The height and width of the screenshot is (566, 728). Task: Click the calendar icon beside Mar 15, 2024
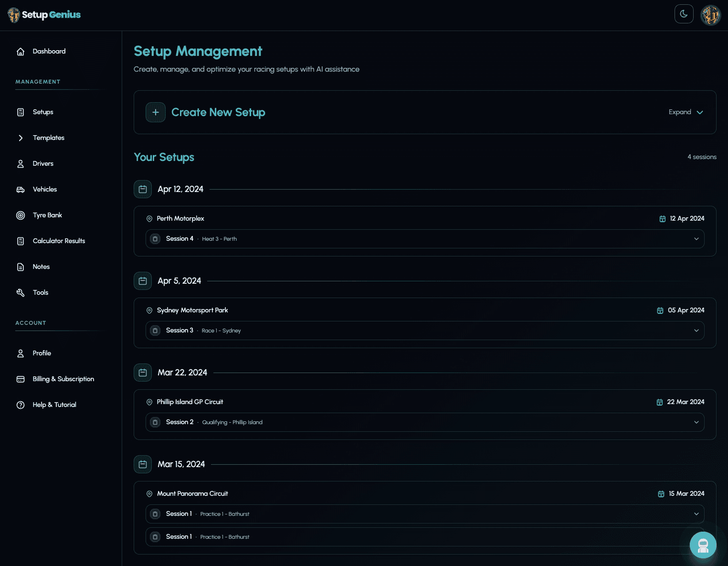(x=143, y=464)
